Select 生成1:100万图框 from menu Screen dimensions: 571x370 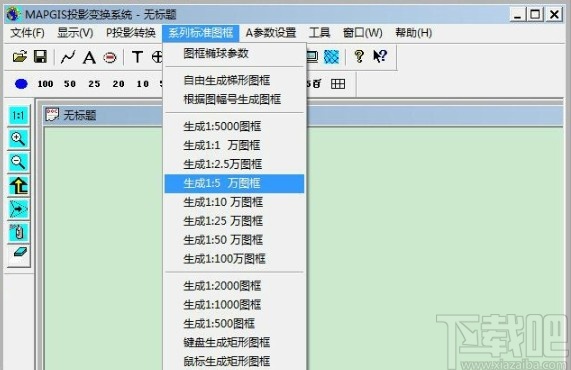[234, 259]
